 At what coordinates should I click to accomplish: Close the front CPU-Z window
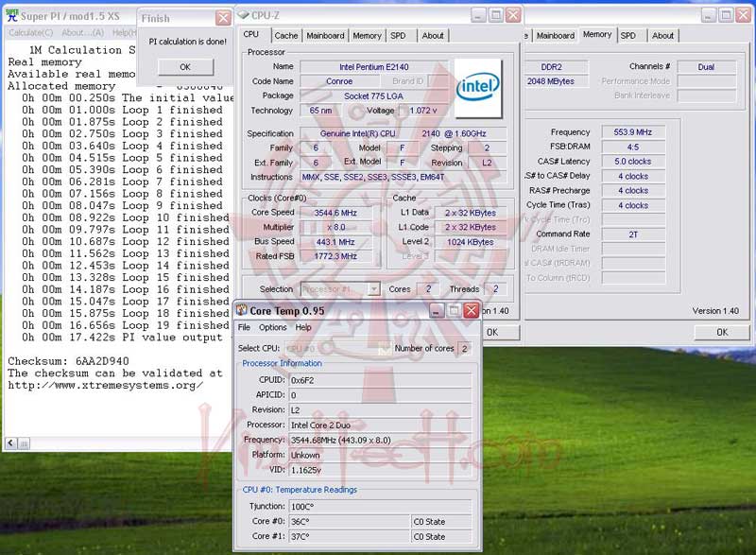pos(513,15)
